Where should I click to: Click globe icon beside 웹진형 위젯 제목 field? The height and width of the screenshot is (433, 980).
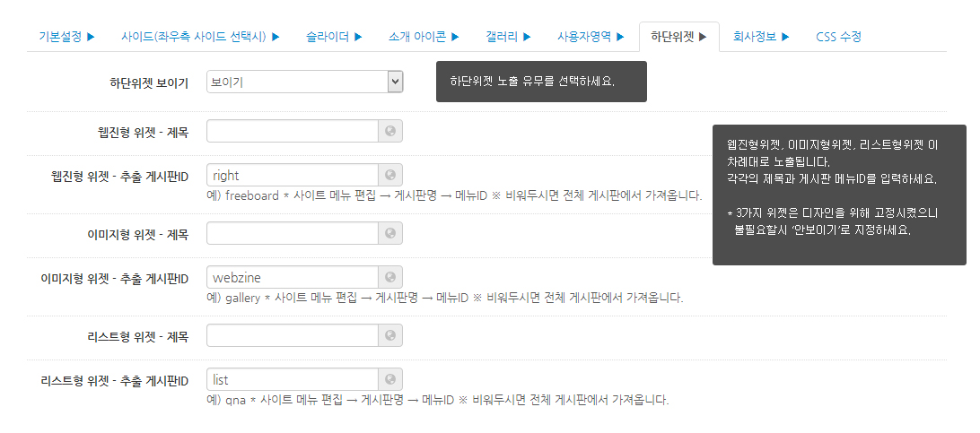[x=390, y=132]
